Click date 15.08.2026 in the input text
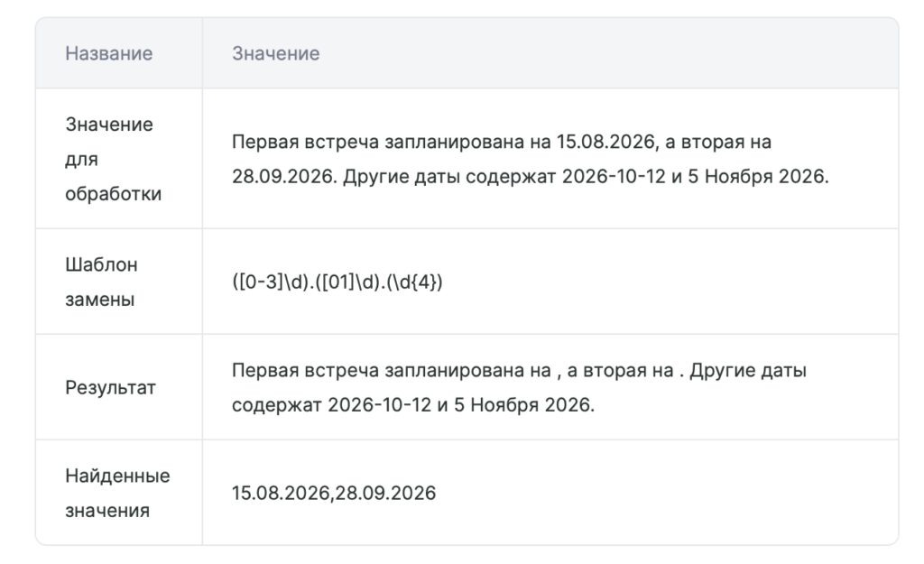The image size is (924, 564). point(607,142)
